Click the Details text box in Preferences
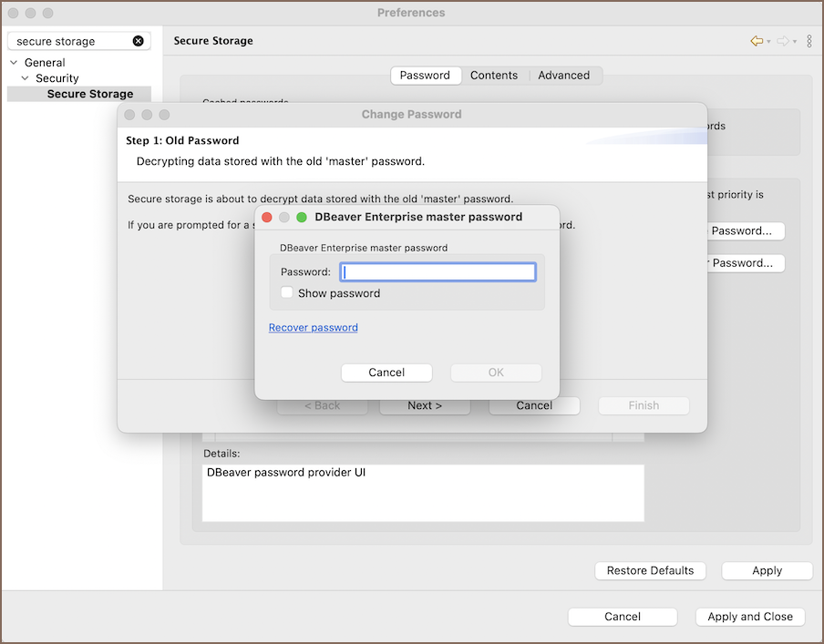 point(423,493)
